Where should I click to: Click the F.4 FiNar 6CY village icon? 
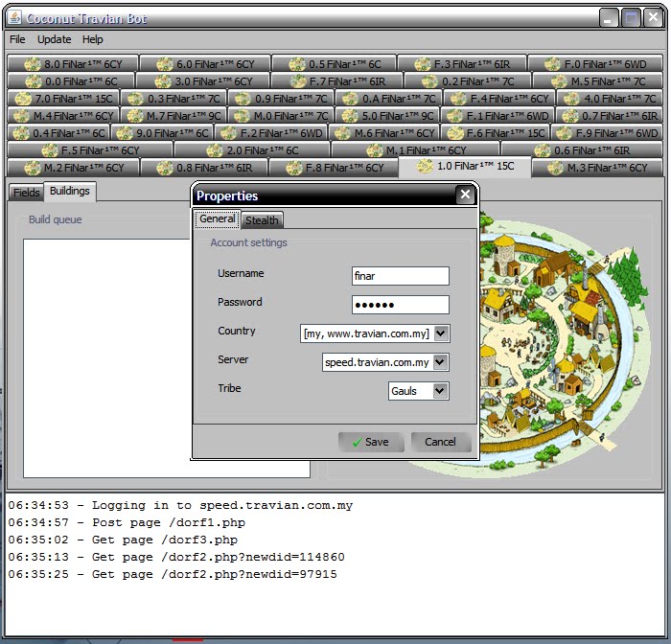pos(458,99)
